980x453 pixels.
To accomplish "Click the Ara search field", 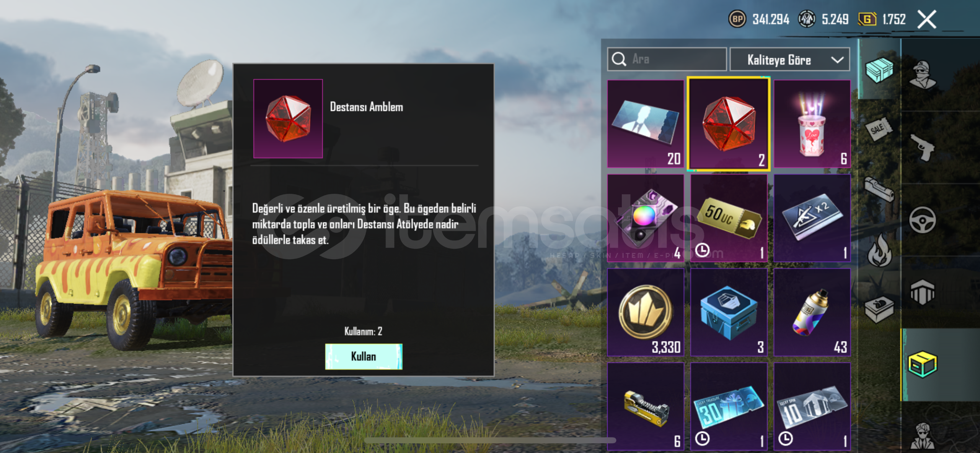I will click(x=667, y=59).
